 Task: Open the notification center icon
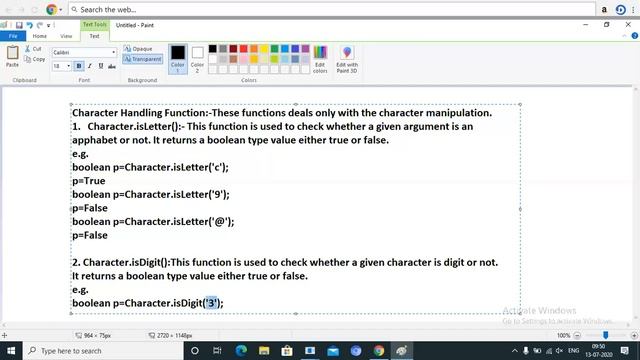tap(624, 351)
